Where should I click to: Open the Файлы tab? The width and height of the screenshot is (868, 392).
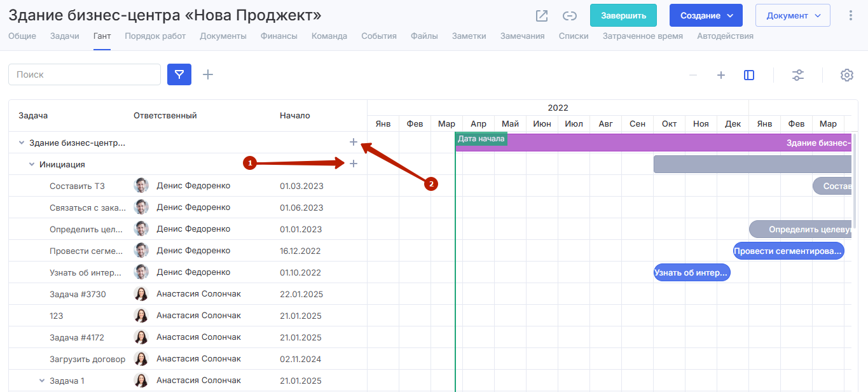[424, 36]
